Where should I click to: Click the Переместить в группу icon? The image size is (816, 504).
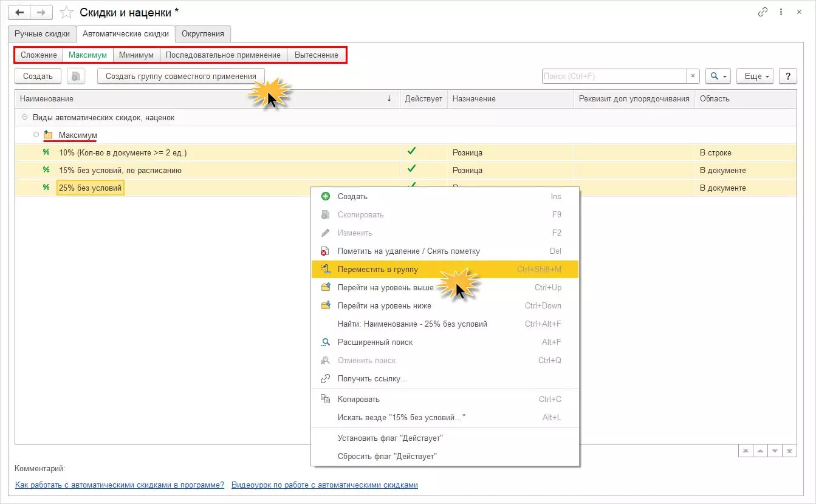(x=325, y=269)
